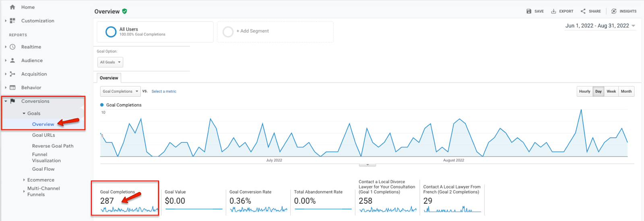Image resolution: width=644 pixels, height=221 pixels.
Task: Click the July 2022 axis label
Action: pyautogui.click(x=274, y=160)
